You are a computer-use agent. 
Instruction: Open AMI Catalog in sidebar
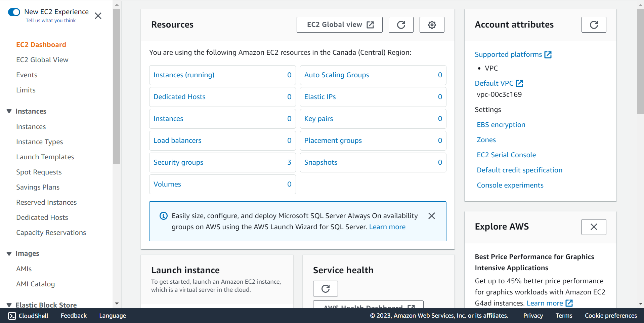pyautogui.click(x=35, y=284)
